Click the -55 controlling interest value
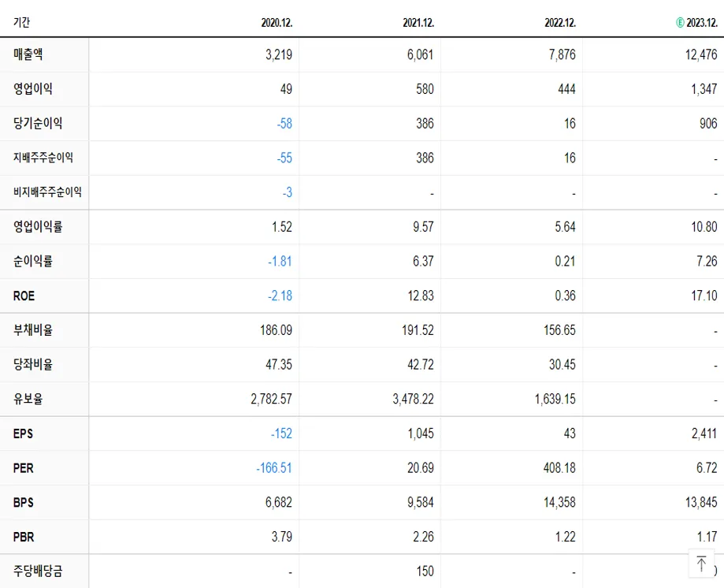The width and height of the screenshot is (724, 588). [x=284, y=158]
